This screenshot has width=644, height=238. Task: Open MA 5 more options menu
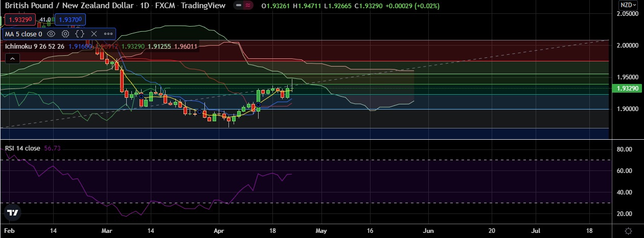pos(108,34)
